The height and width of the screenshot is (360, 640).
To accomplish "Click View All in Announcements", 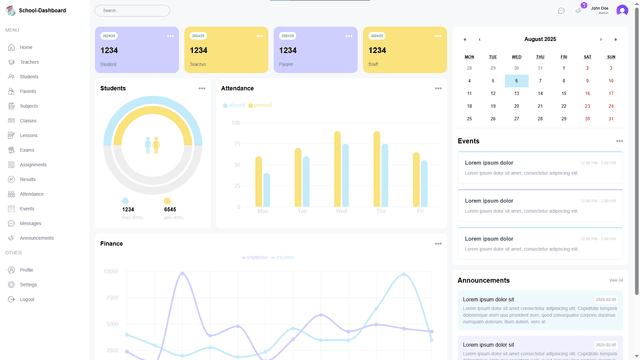I will [616, 280].
